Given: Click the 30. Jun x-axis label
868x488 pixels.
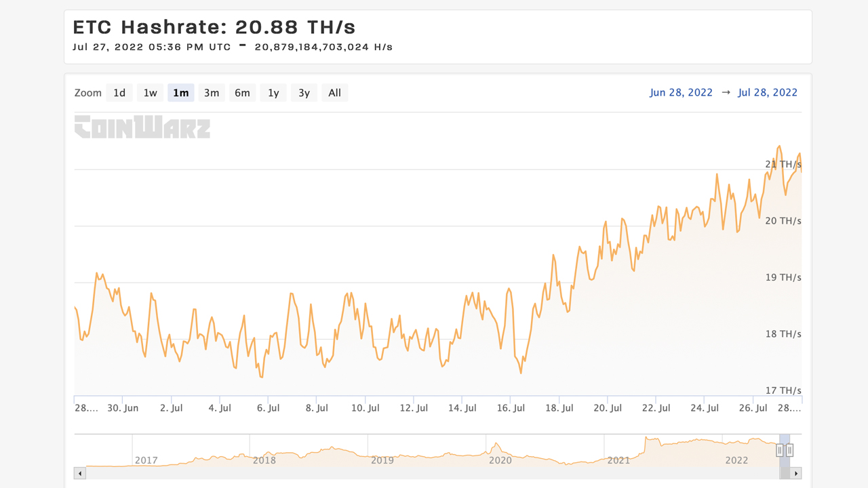Looking at the screenshot, I should (x=123, y=408).
